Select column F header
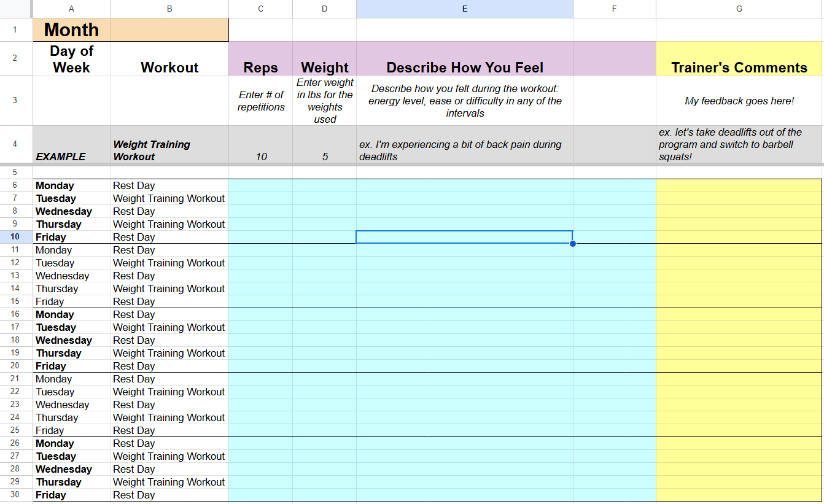824x504 pixels. [x=615, y=9]
